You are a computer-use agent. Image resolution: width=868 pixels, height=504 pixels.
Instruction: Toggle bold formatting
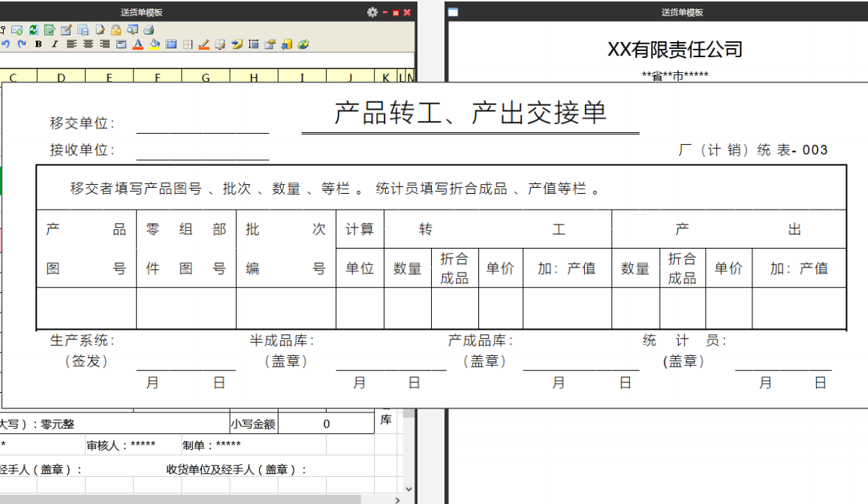click(x=38, y=44)
